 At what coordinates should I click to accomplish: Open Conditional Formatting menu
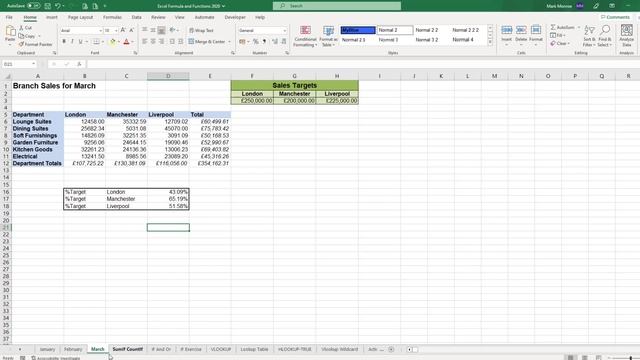[305, 36]
